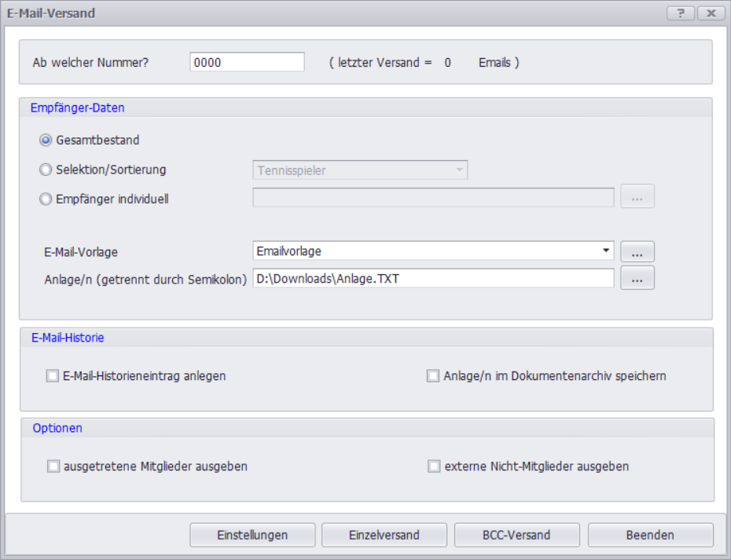
Task: Click the Anlage file path text field
Action: coord(432,278)
